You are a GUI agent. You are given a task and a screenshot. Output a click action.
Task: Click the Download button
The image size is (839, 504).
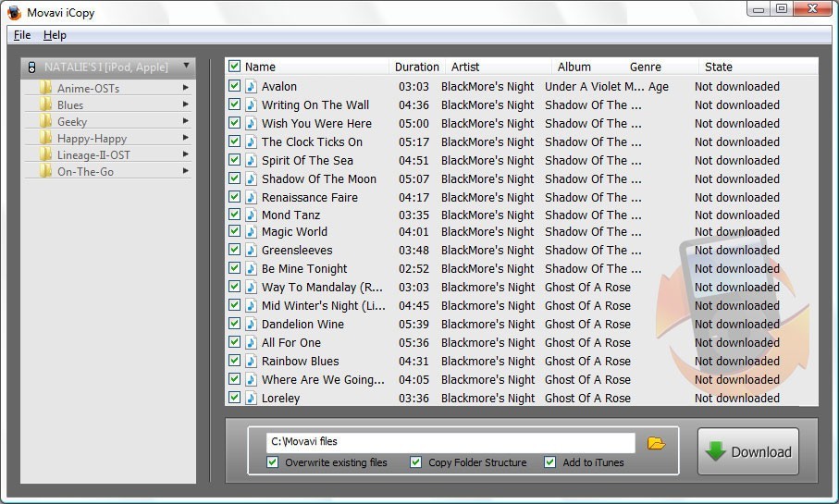pyautogui.click(x=748, y=451)
